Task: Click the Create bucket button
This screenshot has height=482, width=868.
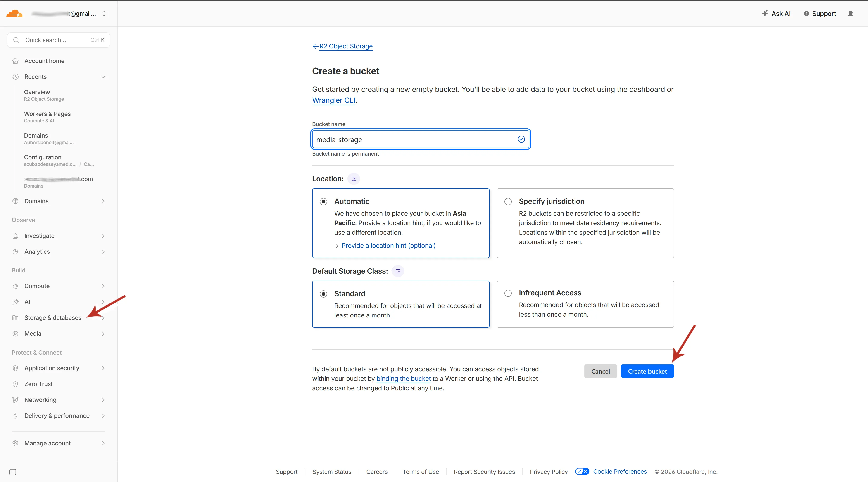Action: 647,371
